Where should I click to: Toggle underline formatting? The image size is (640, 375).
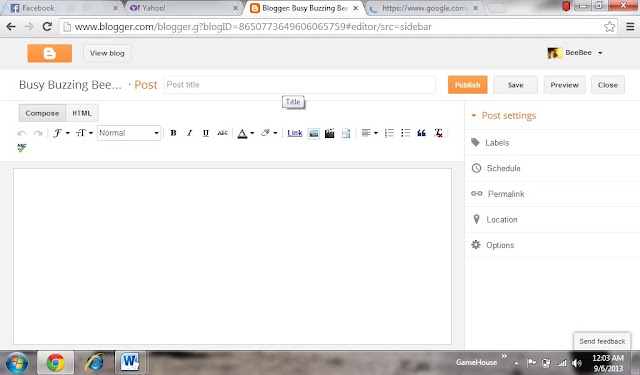click(206, 133)
